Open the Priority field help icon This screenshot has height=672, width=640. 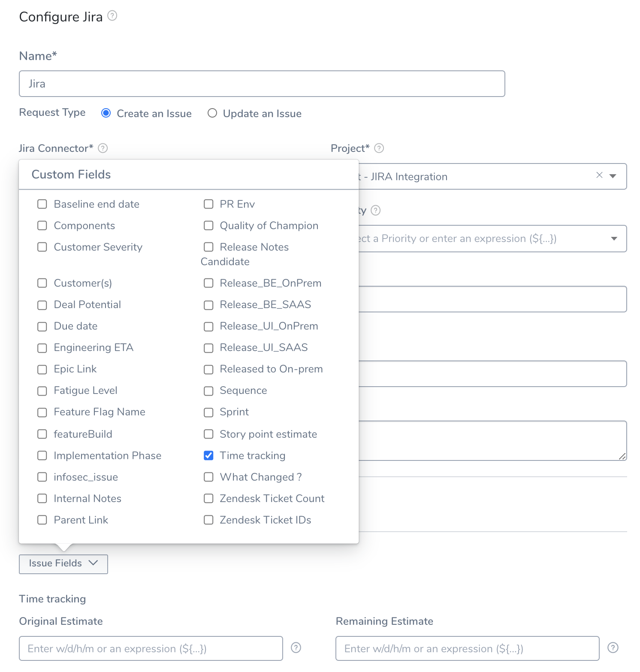tap(376, 210)
